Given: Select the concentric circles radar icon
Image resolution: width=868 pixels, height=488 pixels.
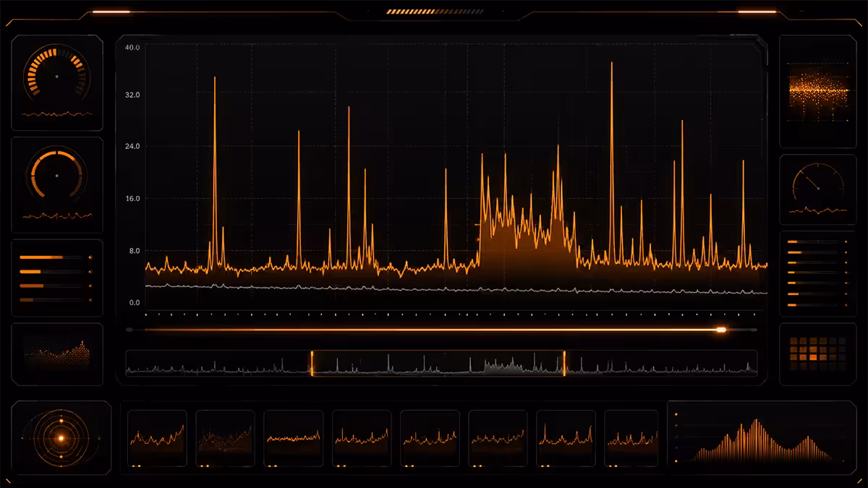Looking at the screenshot, I should (61, 437).
